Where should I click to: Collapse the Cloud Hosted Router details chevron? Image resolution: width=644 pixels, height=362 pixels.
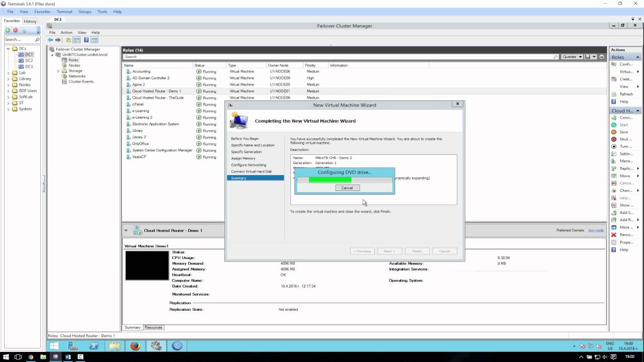coord(126,231)
